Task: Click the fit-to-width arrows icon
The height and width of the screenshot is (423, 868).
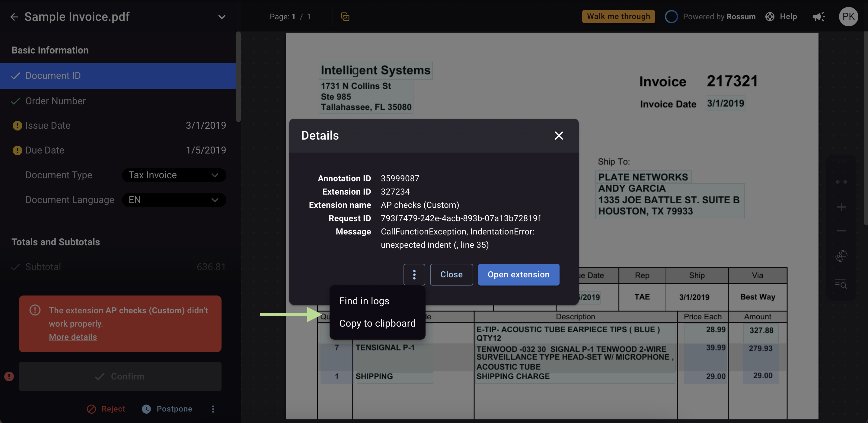Action: (841, 182)
